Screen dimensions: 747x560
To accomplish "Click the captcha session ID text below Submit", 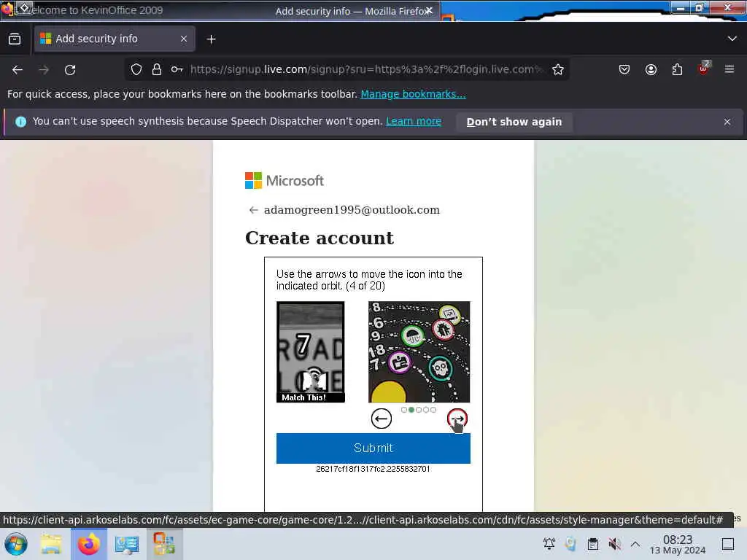I will click(x=373, y=469).
